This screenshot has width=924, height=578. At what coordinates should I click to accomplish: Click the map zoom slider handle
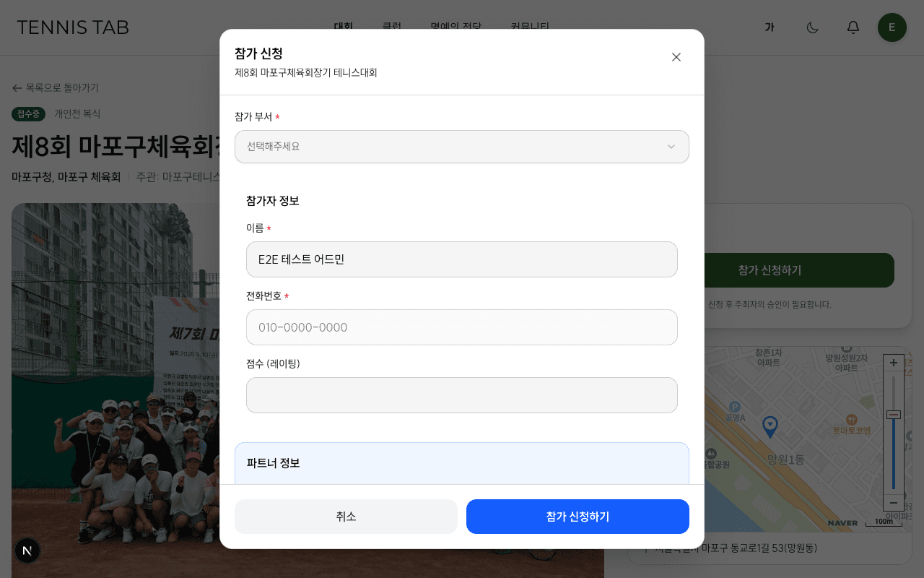[x=893, y=414]
